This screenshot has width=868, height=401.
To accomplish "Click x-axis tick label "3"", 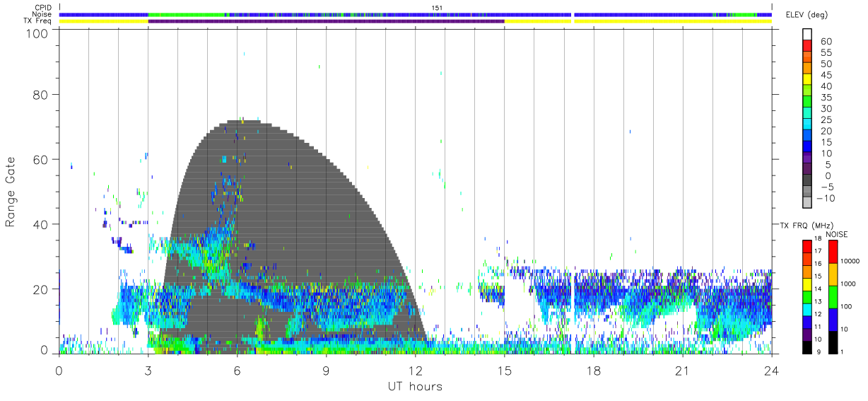I will coord(148,370).
